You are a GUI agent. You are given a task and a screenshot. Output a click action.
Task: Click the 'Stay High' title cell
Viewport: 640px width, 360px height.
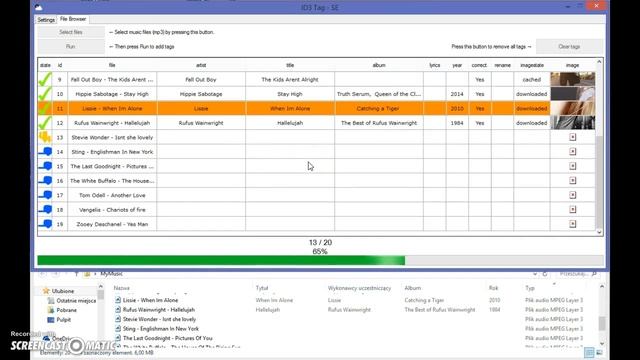(290, 94)
